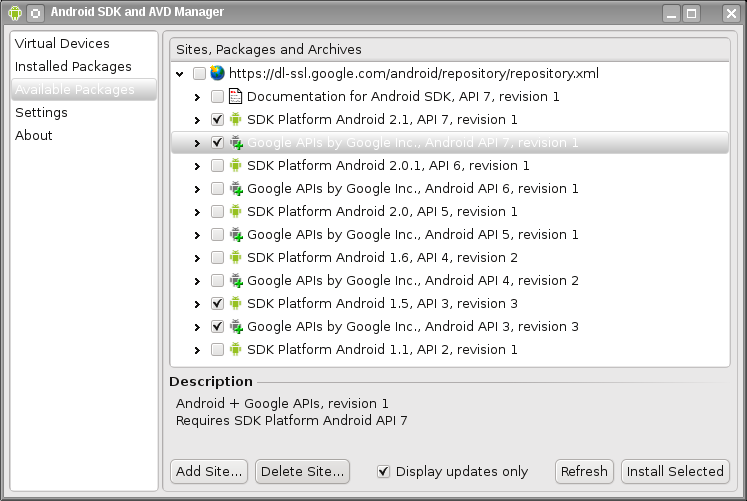
Task: Select Google APIs Android API 6 row
Action: (450, 189)
